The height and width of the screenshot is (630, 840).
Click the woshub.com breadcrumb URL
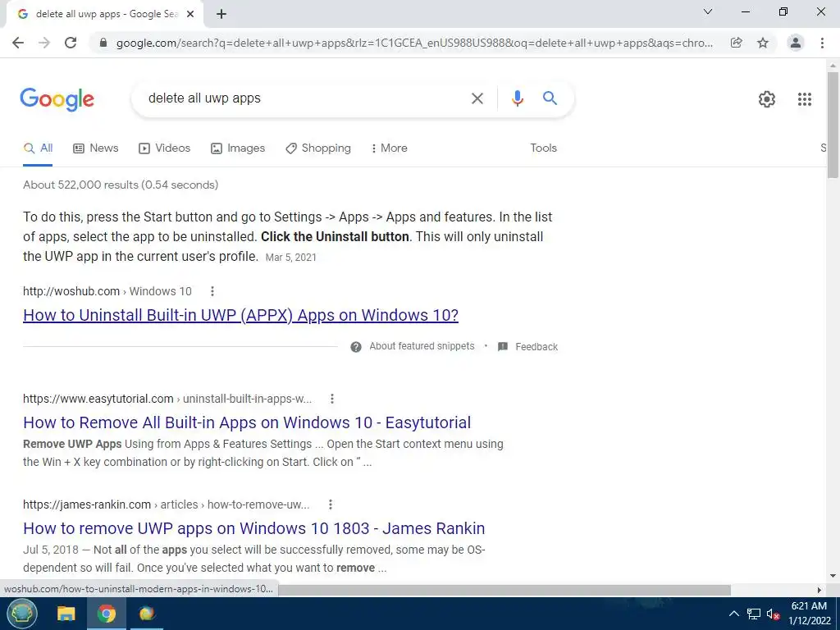click(107, 291)
